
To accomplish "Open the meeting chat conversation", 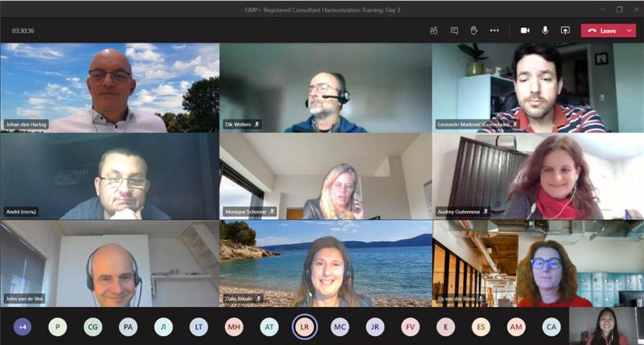I will [x=454, y=31].
